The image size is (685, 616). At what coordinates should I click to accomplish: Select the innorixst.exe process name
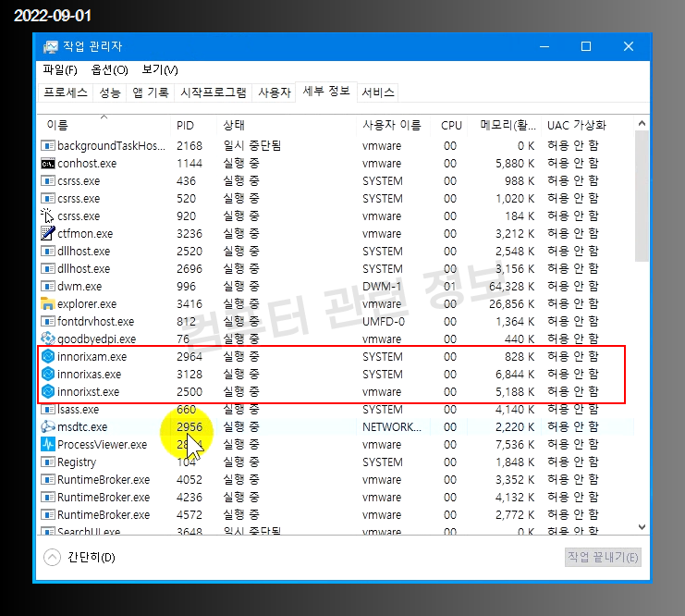point(88,392)
